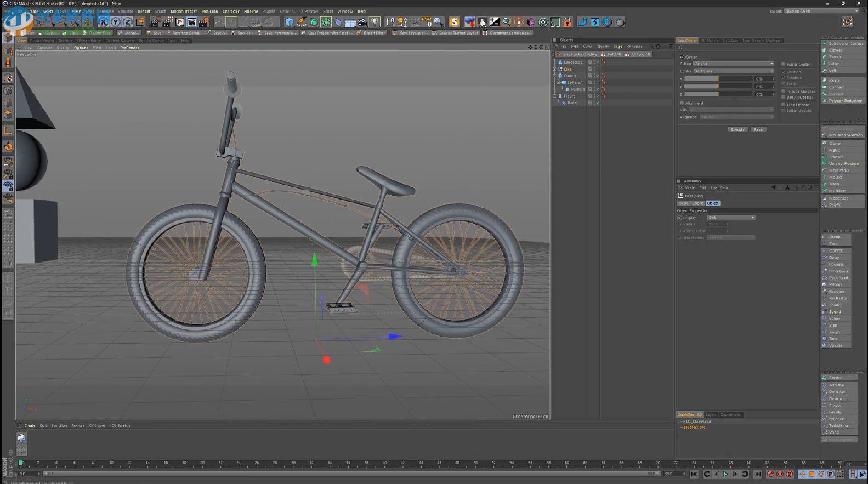Screen dimensions: 868x484
Task: Toggle the X axis lock icon
Action: (x=103, y=22)
